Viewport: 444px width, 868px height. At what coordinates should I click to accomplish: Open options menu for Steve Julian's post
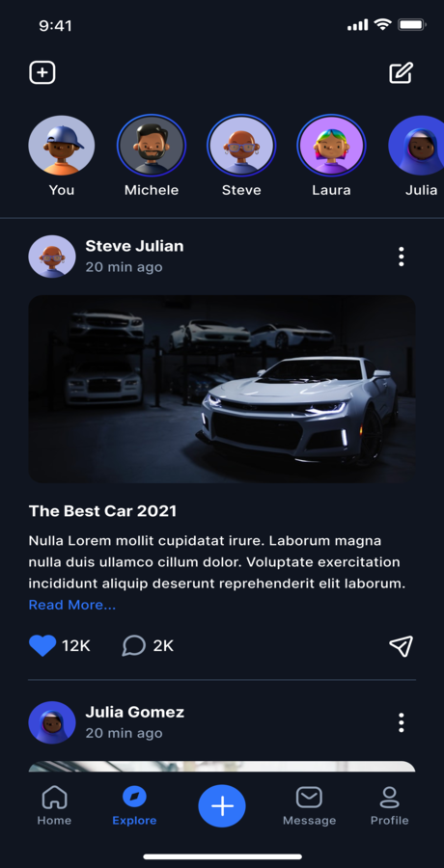402,257
